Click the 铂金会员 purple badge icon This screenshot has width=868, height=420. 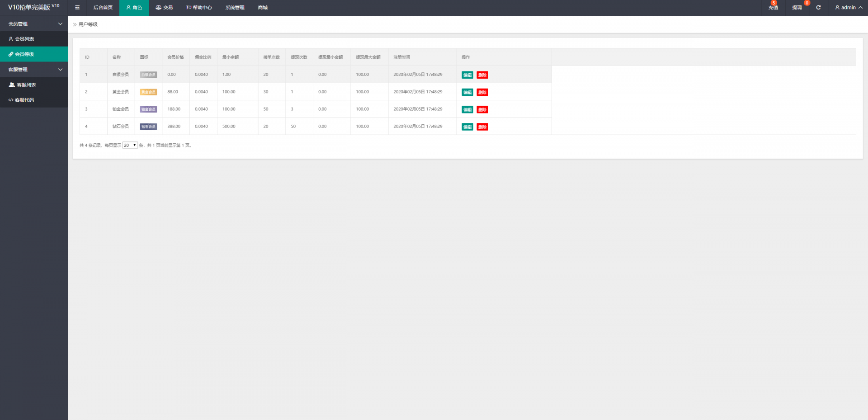pyautogui.click(x=148, y=109)
